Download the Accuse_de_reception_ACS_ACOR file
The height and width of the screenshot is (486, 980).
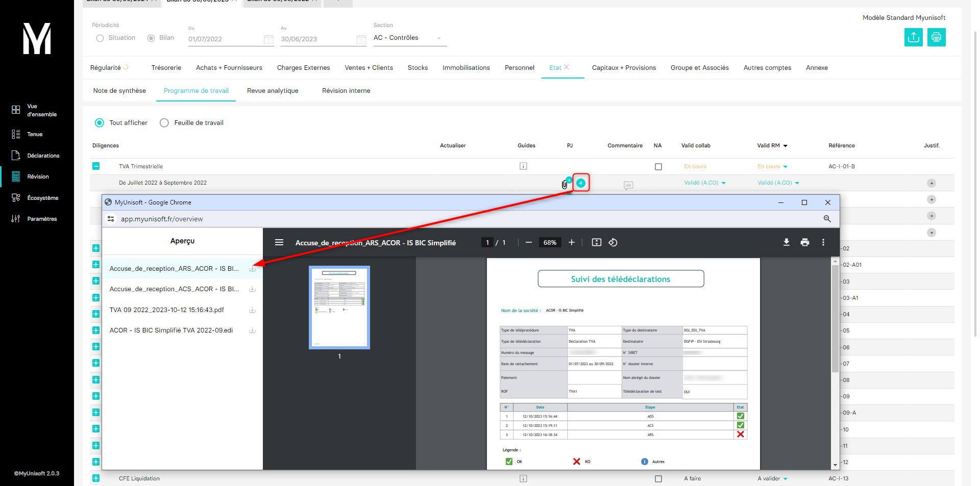[x=252, y=289]
